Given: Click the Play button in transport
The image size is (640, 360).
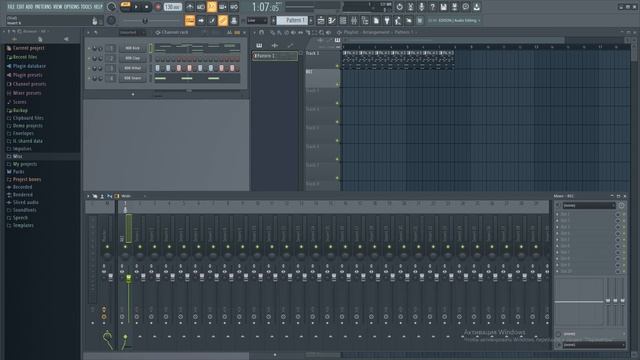Looking at the screenshot, I should click(136, 7).
